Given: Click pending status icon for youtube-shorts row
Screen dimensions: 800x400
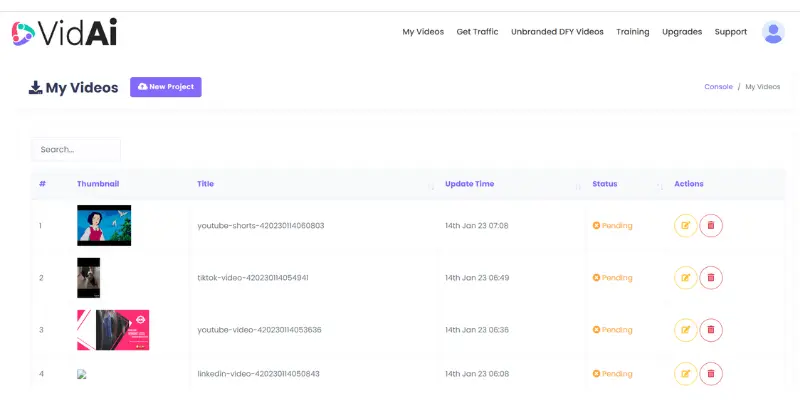Looking at the screenshot, I should pyautogui.click(x=596, y=226).
